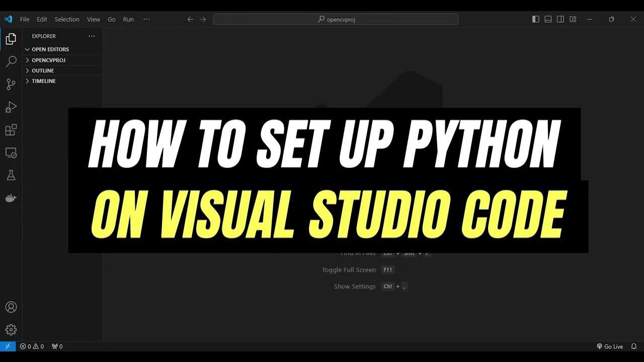Open the File menu
This screenshot has width=644, height=362.
tap(25, 19)
